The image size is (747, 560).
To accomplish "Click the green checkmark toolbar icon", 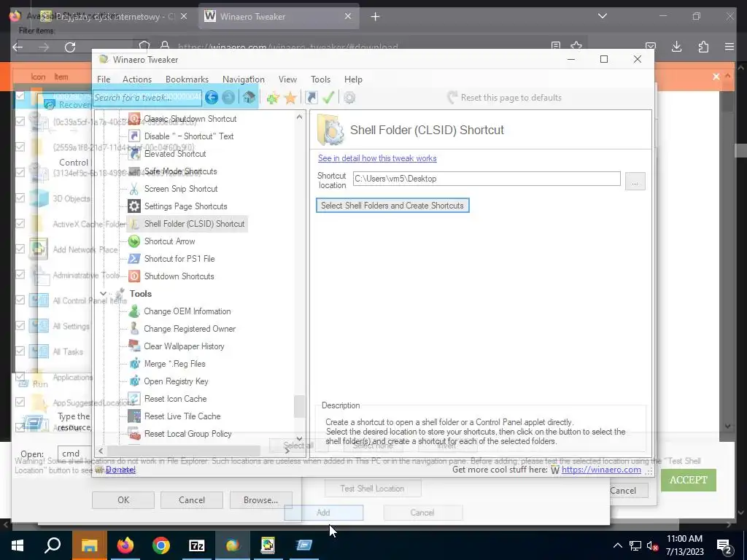I will [328, 98].
